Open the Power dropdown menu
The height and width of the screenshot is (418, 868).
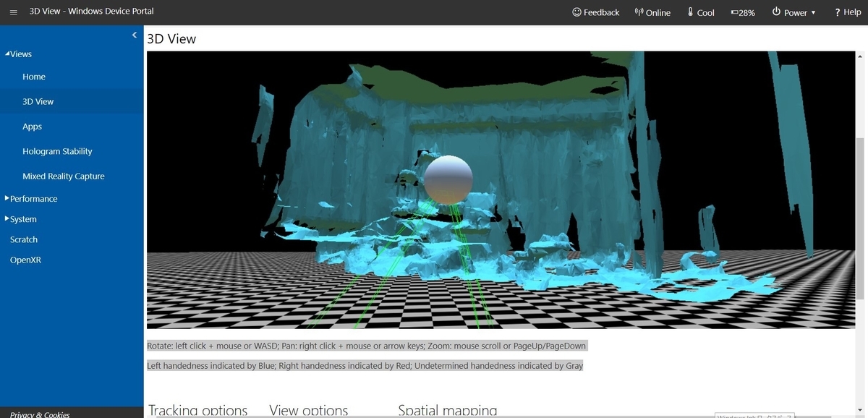pyautogui.click(x=793, y=12)
